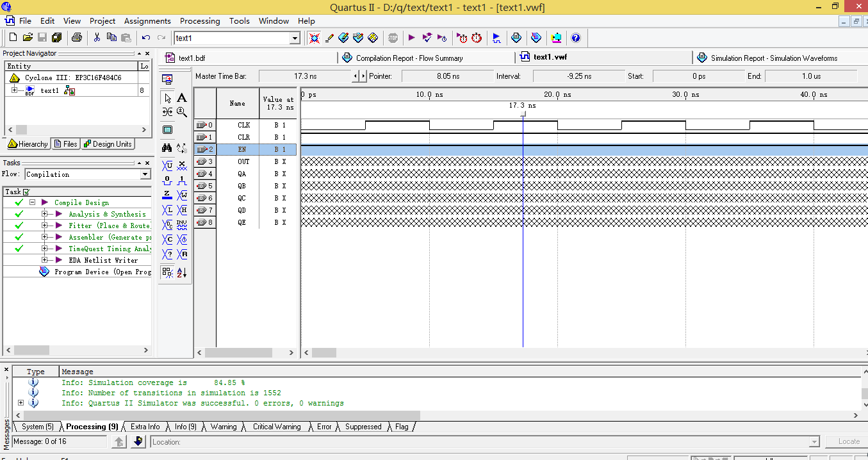Image resolution: width=868 pixels, height=460 pixels.
Task: Click the Snap to Grid icon
Action: [x=167, y=272]
